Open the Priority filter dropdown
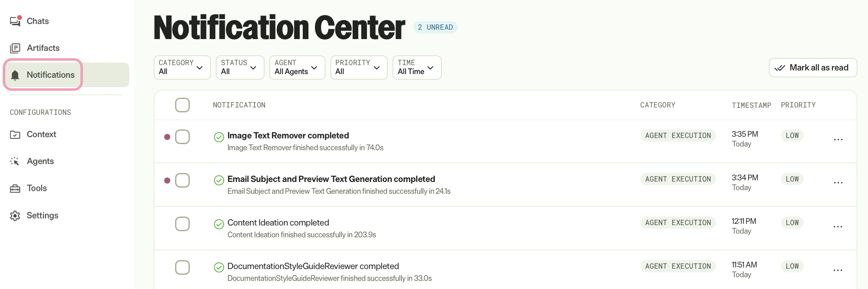 359,68
